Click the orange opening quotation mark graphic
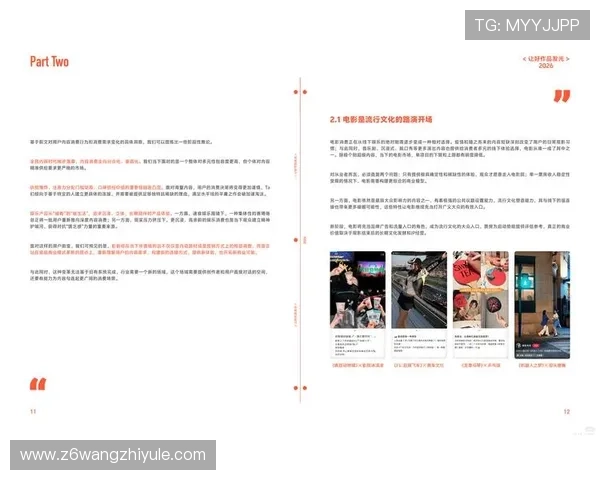The height and width of the screenshot is (480, 600). (38, 384)
